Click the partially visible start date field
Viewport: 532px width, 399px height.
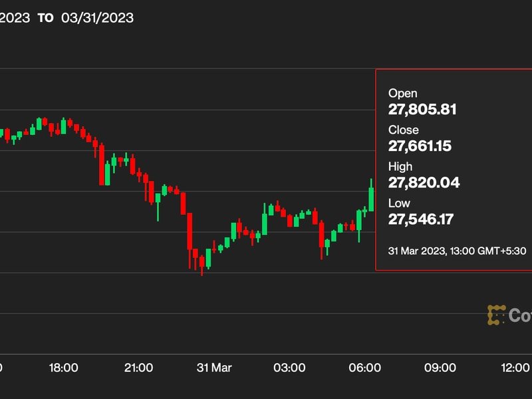tap(15, 18)
